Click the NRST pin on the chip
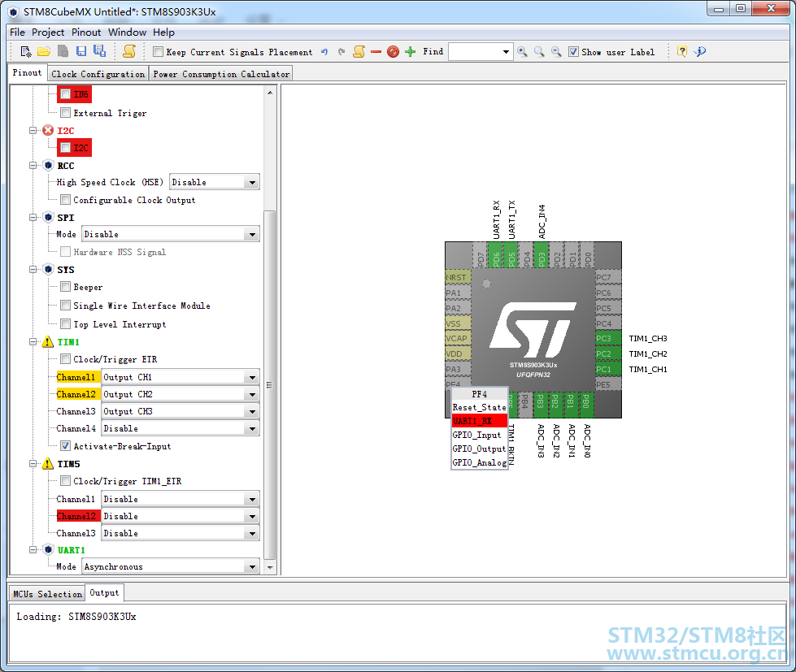 coord(458,277)
